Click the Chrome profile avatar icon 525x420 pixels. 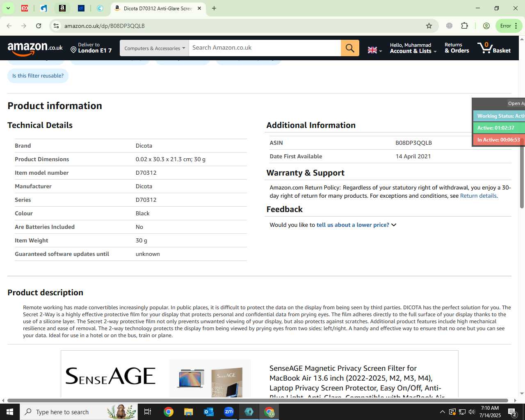(486, 26)
